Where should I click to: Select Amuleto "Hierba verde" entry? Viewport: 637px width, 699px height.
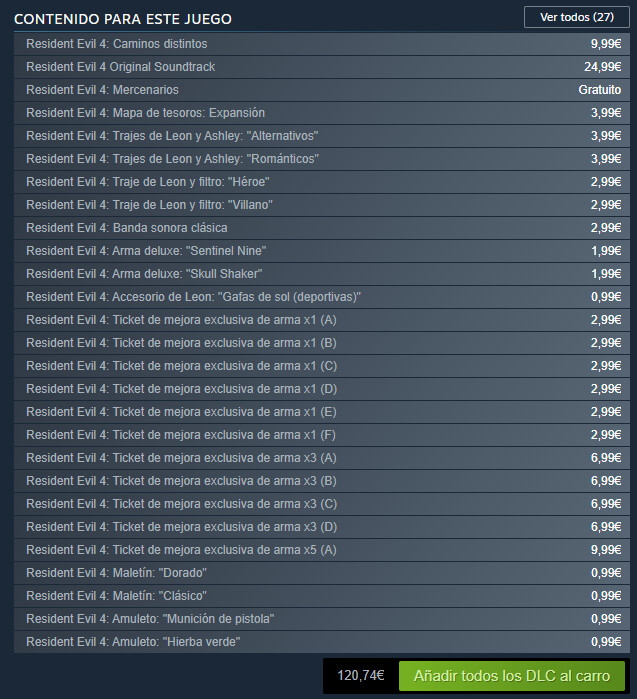pyautogui.click(x=321, y=642)
